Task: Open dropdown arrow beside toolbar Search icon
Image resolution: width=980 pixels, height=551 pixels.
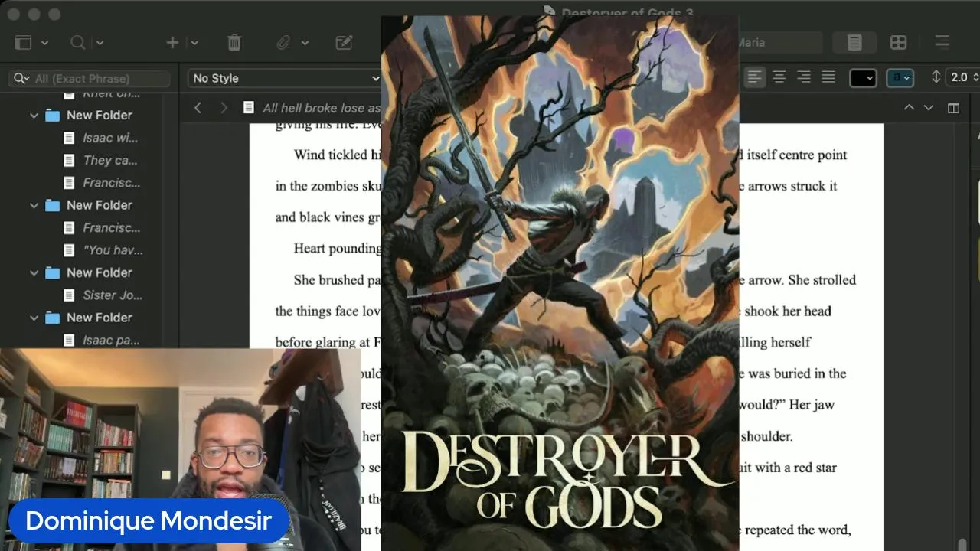Action: point(100,43)
